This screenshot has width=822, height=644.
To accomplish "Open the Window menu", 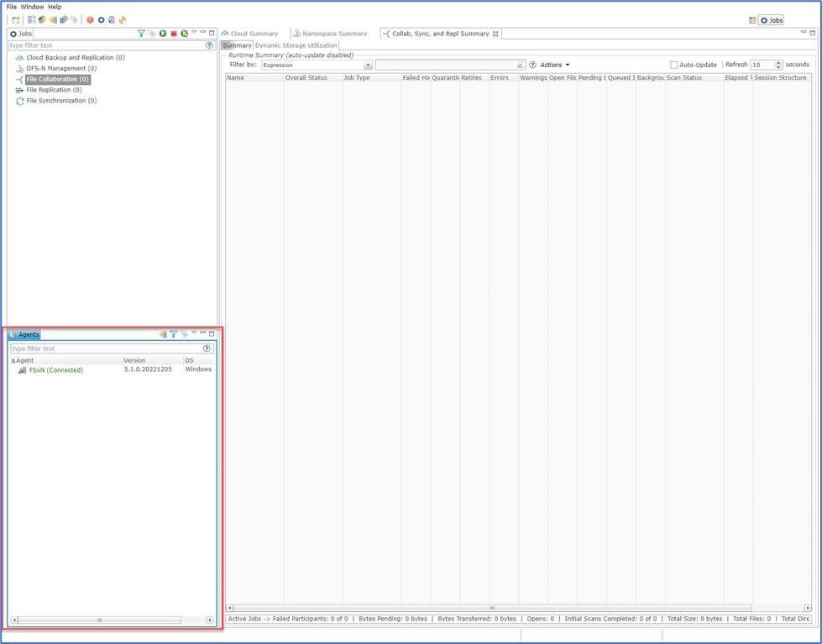I will click(x=32, y=7).
